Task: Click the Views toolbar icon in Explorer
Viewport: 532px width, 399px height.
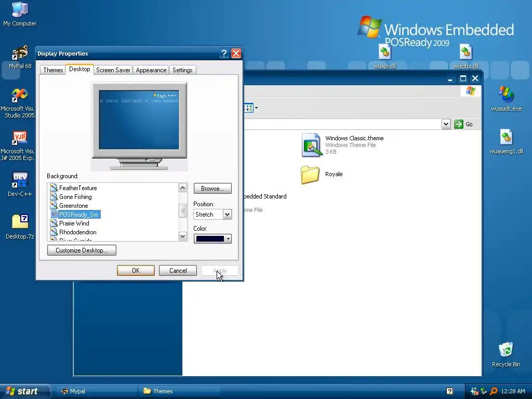Action: click(248, 108)
